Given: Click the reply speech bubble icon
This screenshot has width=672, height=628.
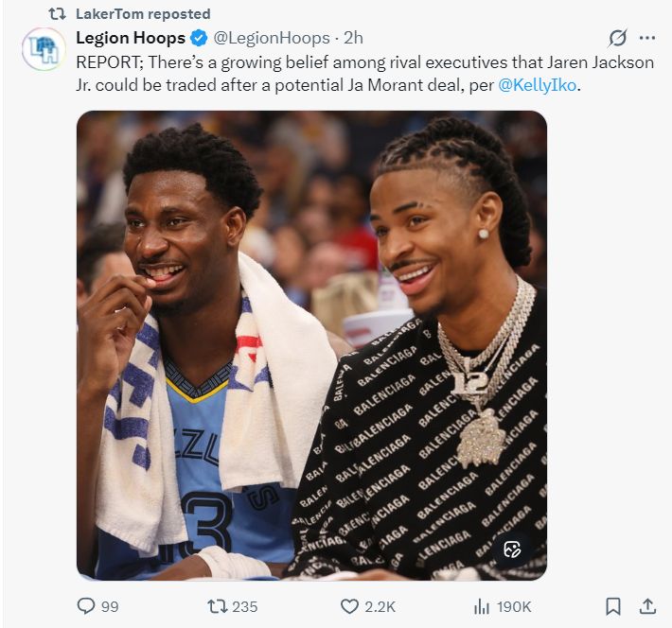Looking at the screenshot, I should click(x=86, y=606).
